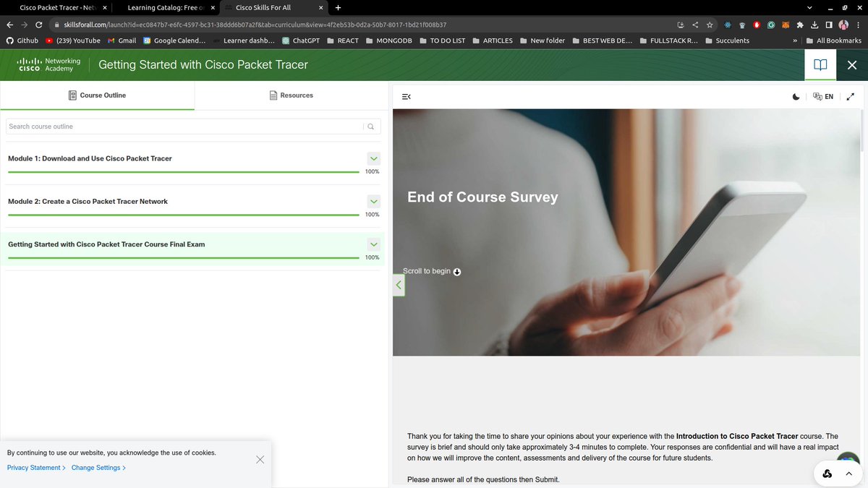Click the Search course outline field
Screen dimensions: 868x488
click(x=184, y=127)
